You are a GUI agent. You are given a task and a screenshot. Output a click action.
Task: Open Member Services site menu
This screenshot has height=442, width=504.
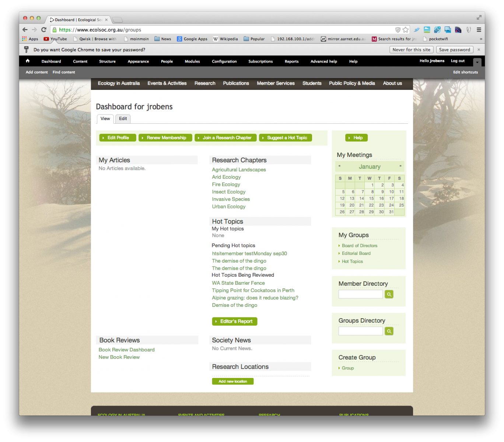(x=276, y=83)
